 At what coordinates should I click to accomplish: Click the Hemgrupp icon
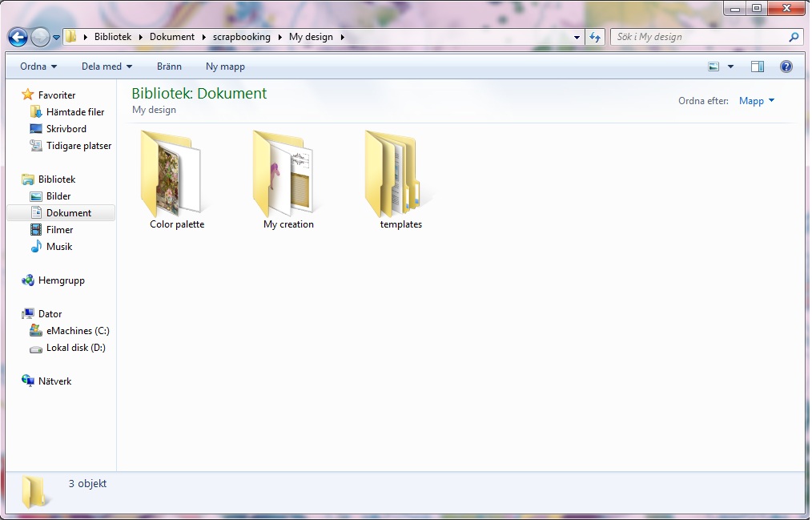pyautogui.click(x=27, y=280)
